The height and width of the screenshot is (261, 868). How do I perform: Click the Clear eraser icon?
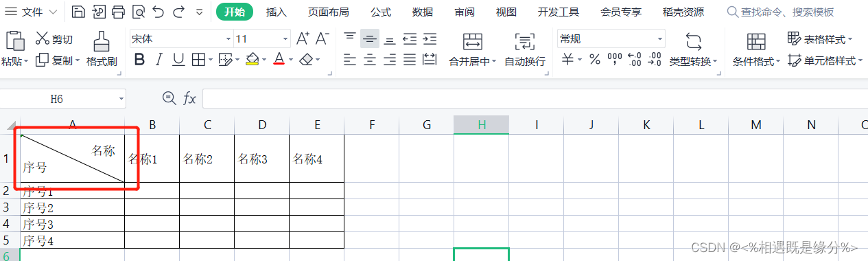[x=306, y=60]
